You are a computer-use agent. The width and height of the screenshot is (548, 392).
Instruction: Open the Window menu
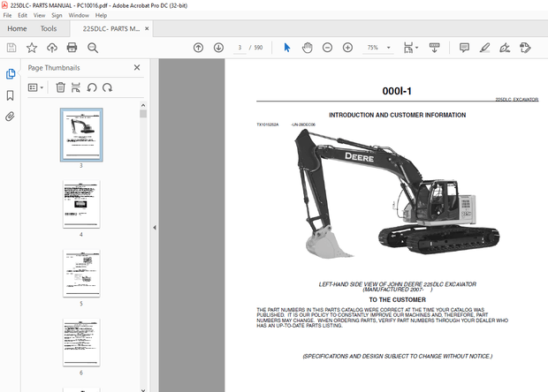[x=79, y=15]
